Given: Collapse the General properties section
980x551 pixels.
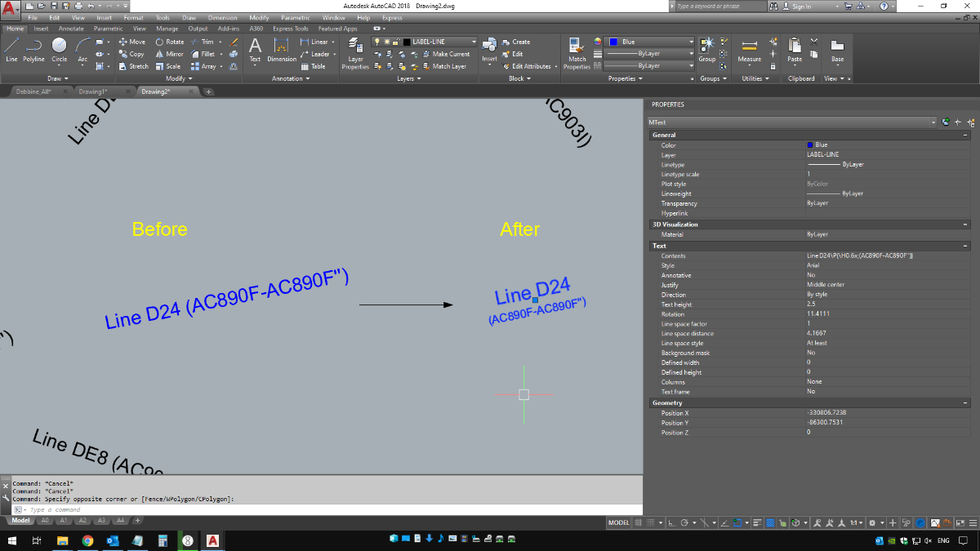Looking at the screenshot, I should click(x=966, y=135).
